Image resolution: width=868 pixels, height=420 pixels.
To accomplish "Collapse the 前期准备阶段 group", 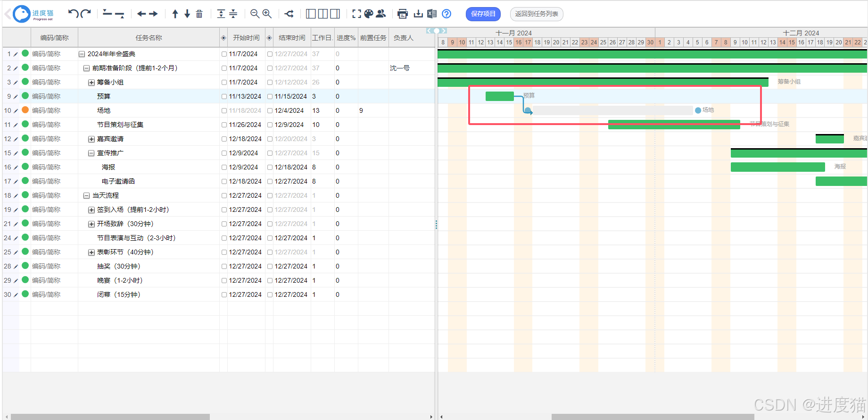I will click(x=86, y=68).
